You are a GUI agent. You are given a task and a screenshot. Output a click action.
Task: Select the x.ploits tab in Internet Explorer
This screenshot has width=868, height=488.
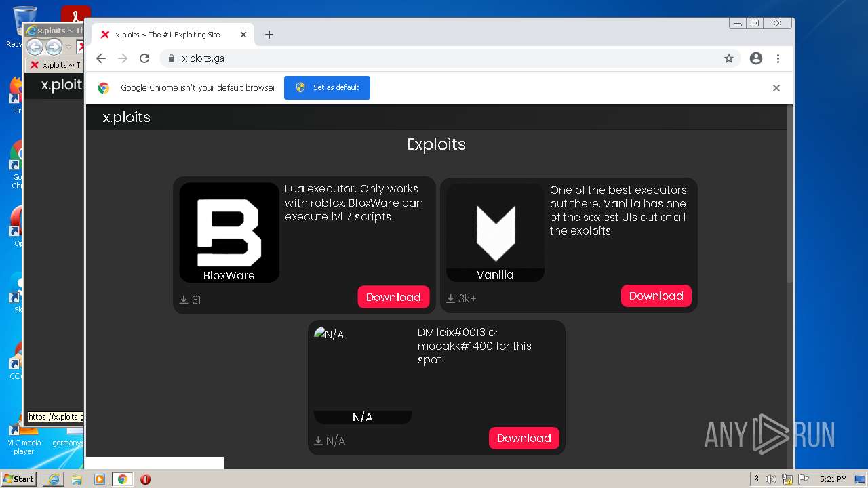coord(56,65)
